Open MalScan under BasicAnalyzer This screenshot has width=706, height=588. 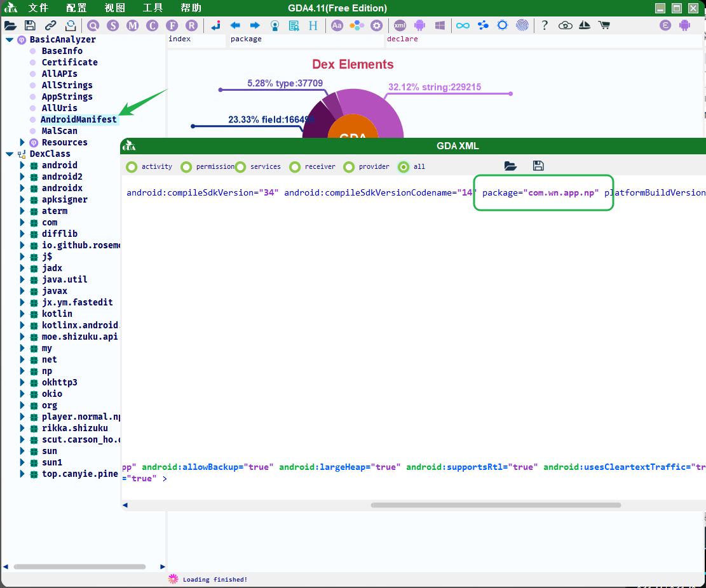click(x=60, y=131)
